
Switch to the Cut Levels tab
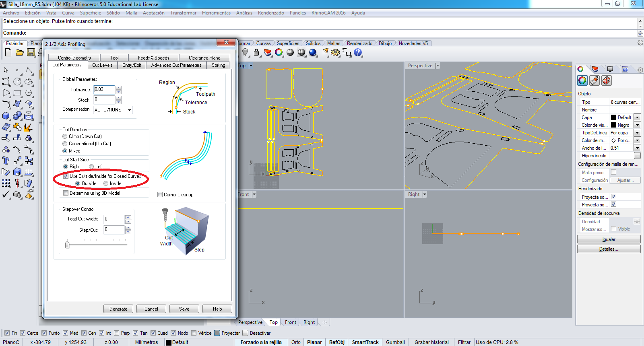102,65
